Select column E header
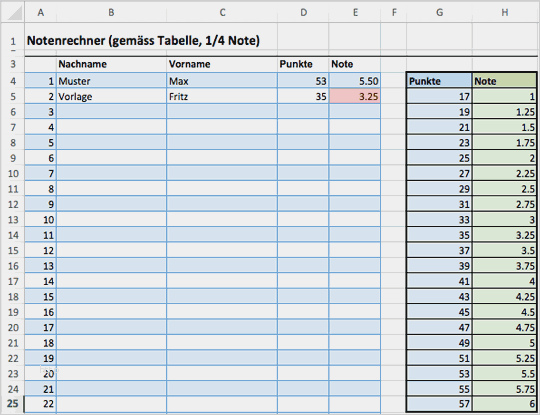The image size is (540, 415). tap(355, 12)
